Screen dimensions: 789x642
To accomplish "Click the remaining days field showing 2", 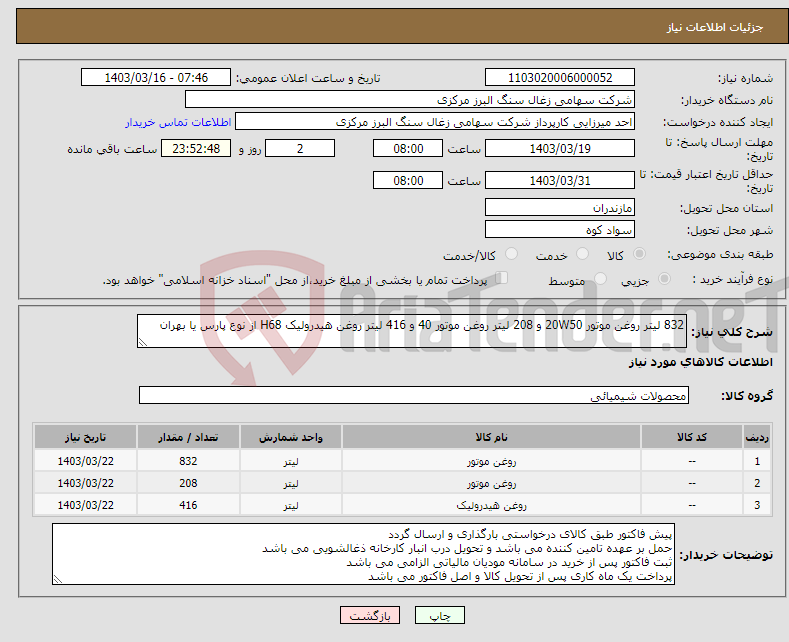I will pyautogui.click(x=300, y=148).
